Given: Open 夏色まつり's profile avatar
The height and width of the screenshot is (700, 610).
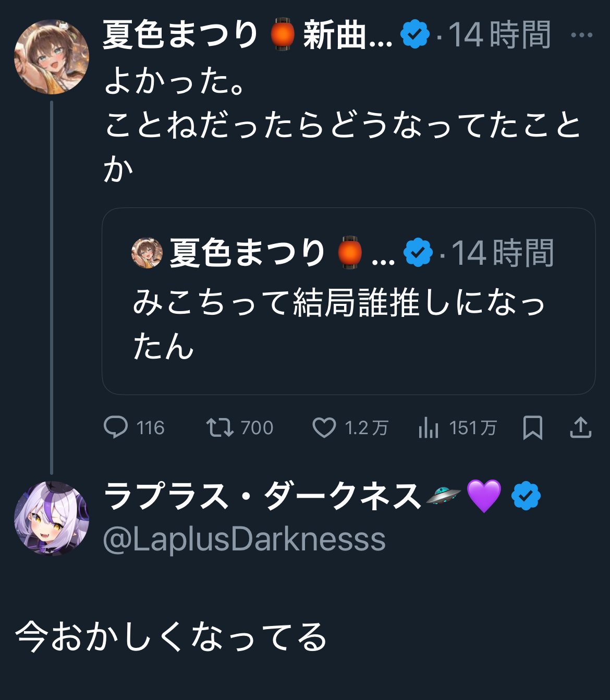Looking at the screenshot, I should point(51,57).
